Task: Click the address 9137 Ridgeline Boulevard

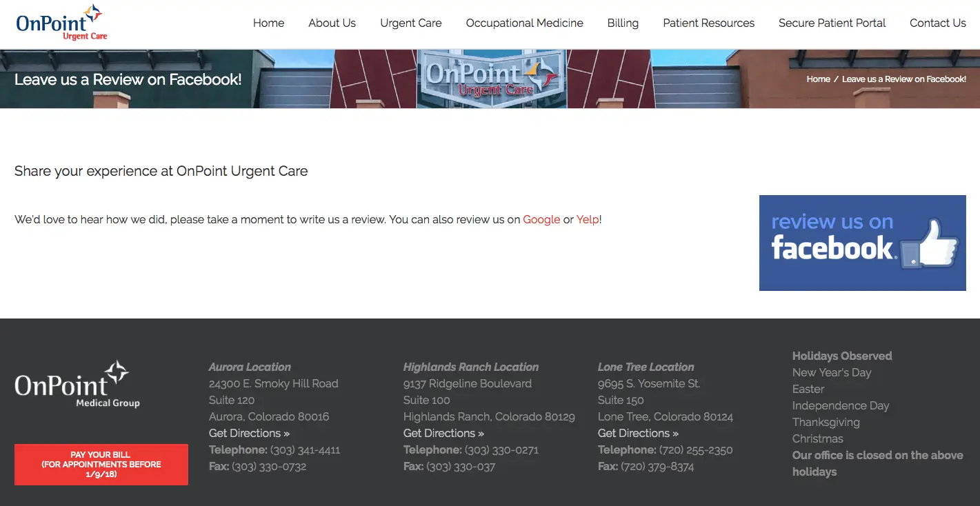Action: coord(468,383)
